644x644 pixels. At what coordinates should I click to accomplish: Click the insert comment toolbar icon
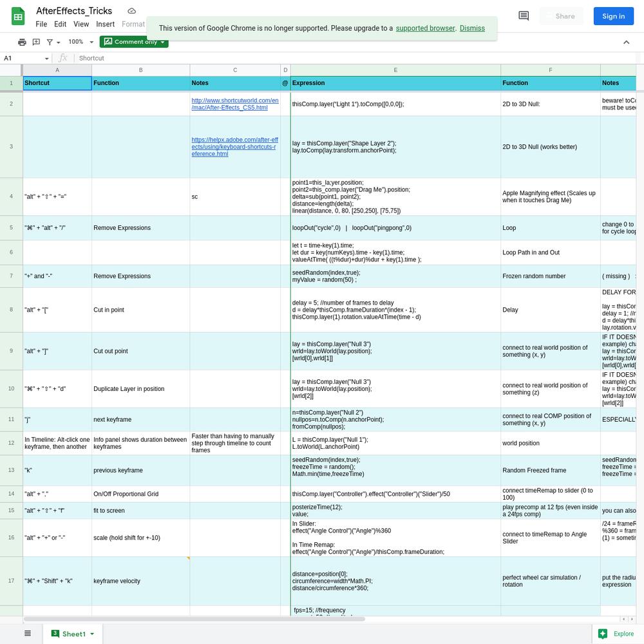pyautogui.click(x=36, y=42)
